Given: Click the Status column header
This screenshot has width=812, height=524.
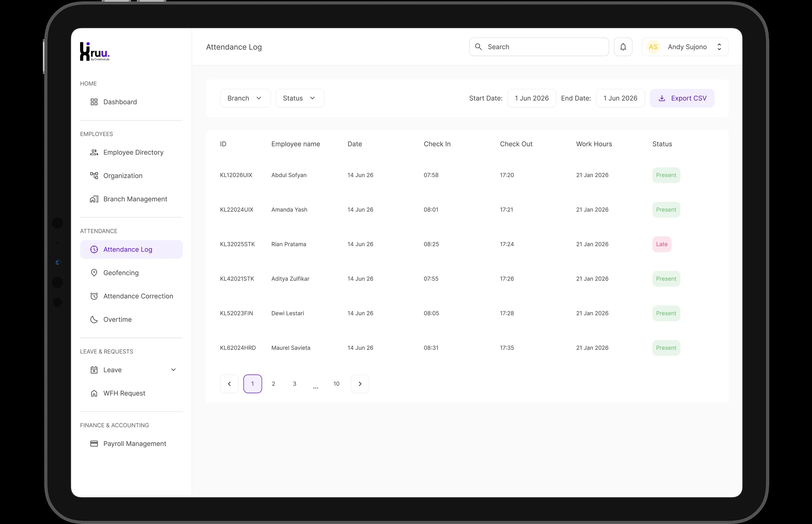Looking at the screenshot, I should coord(662,144).
